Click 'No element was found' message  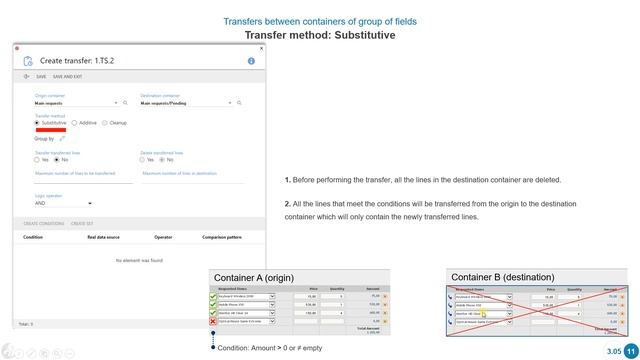[x=139, y=260]
